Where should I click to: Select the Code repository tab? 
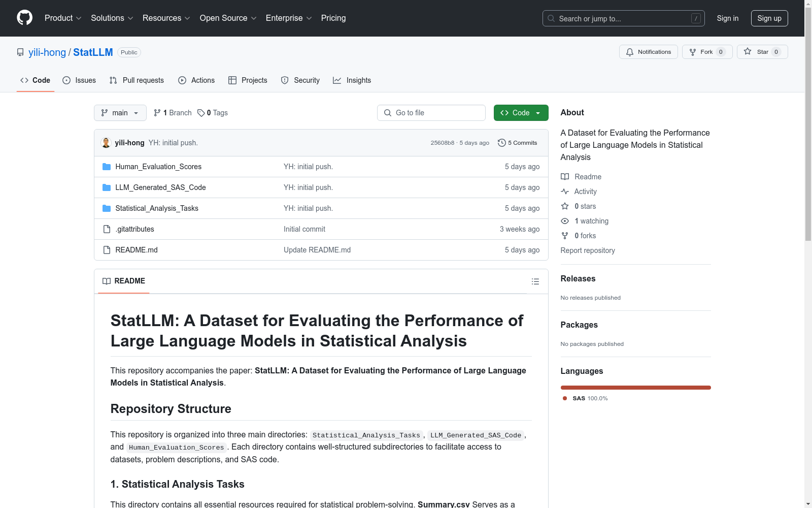(36, 80)
